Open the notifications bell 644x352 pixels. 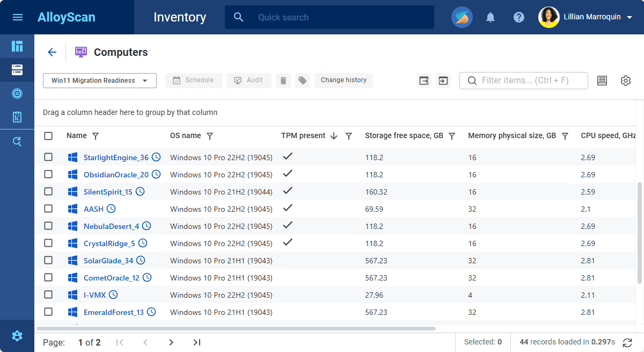tap(491, 17)
